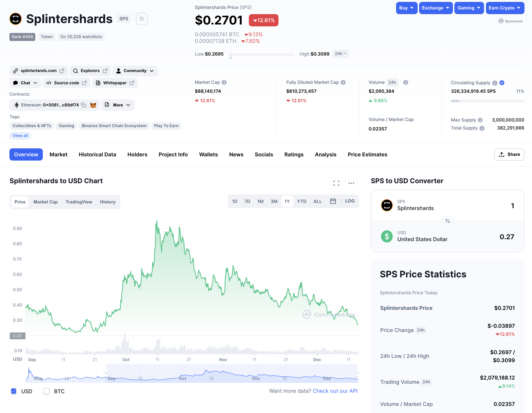
Task: Show Volume info tooltip icon
Action: coord(405,82)
